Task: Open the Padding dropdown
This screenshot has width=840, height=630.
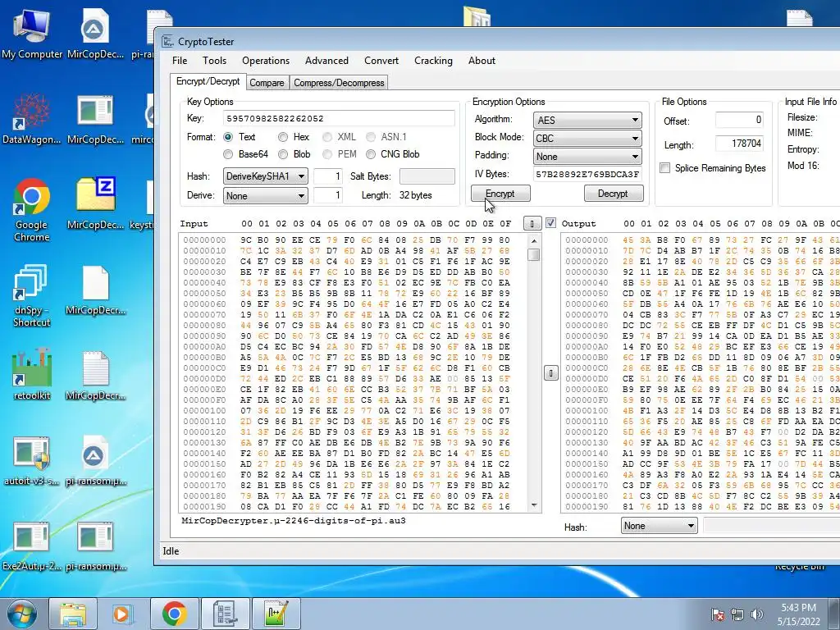Action: coord(587,157)
